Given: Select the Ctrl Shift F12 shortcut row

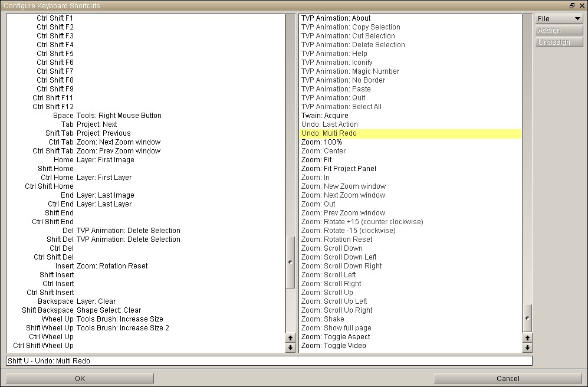Looking at the screenshot, I should click(146, 107).
